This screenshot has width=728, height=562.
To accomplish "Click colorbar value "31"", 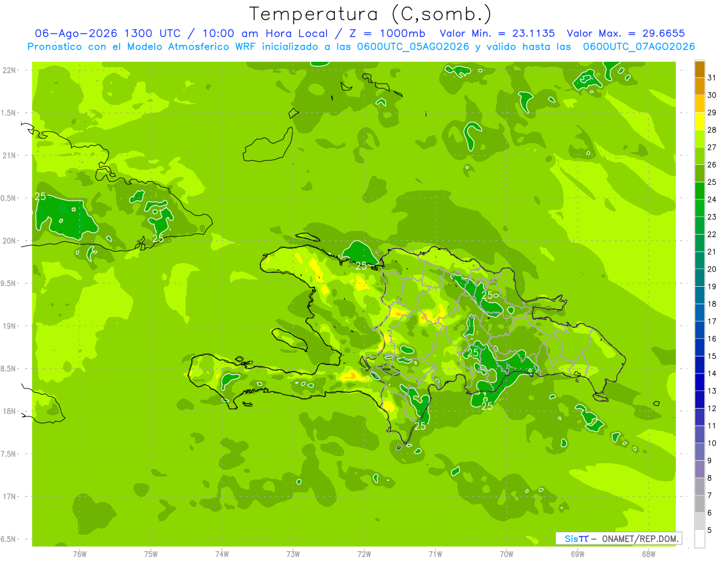I will pyautogui.click(x=712, y=78).
